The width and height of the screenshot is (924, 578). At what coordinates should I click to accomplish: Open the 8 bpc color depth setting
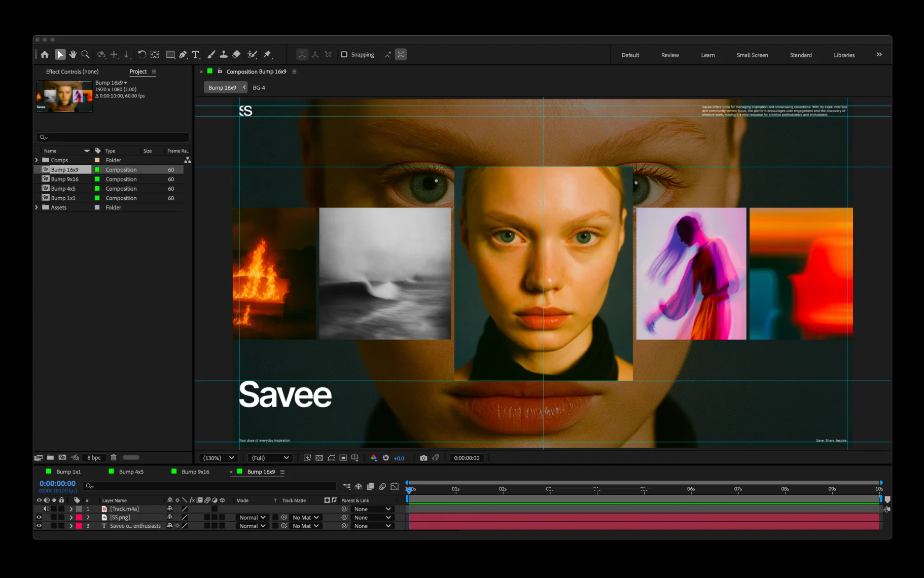coord(94,458)
